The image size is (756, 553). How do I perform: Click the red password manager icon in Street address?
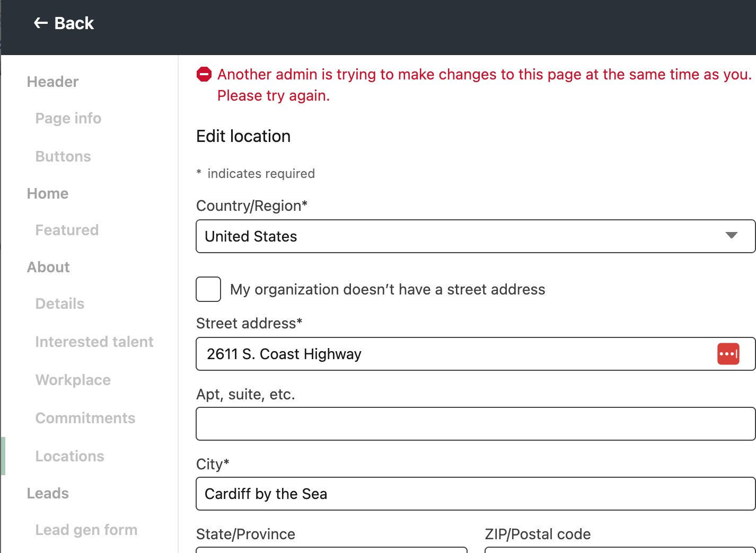coord(728,354)
